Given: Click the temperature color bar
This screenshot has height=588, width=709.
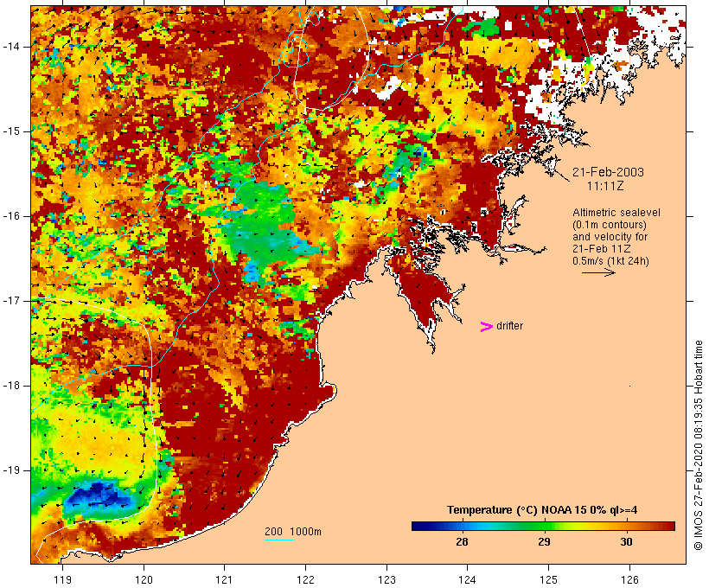Looking at the screenshot, I should [x=543, y=526].
